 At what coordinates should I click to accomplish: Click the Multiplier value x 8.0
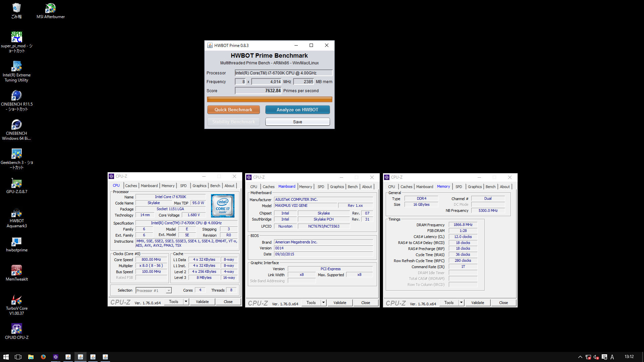[x=151, y=265]
